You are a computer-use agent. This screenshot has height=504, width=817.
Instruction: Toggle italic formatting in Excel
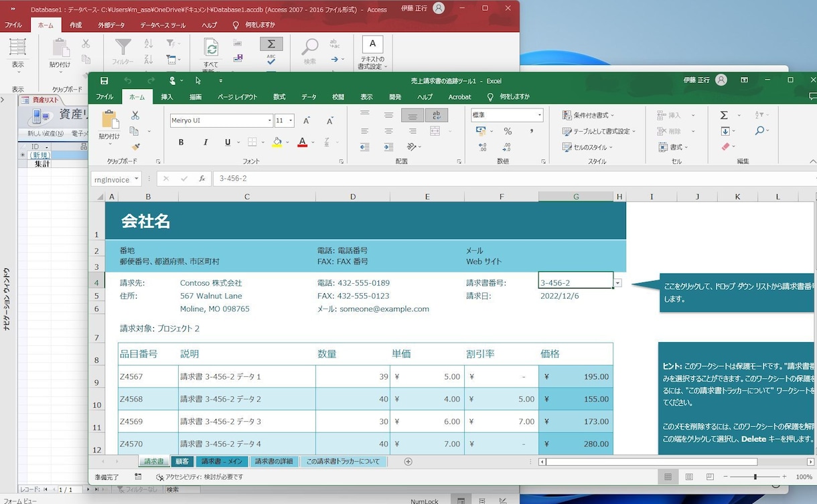[205, 143]
